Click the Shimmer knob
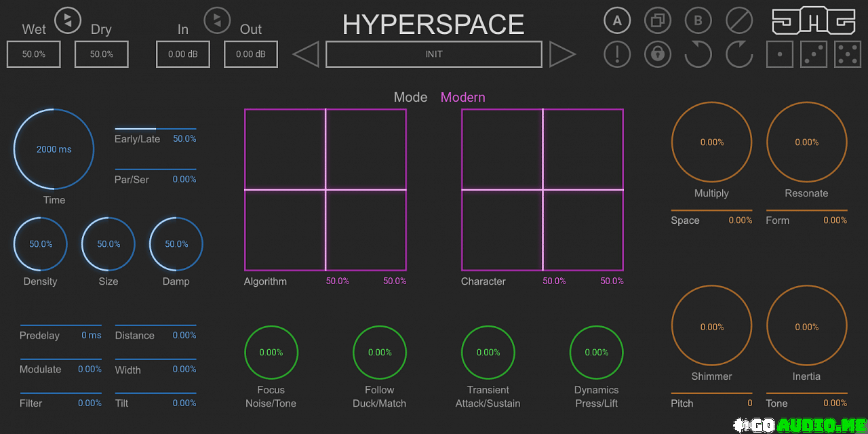 [712, 327]
